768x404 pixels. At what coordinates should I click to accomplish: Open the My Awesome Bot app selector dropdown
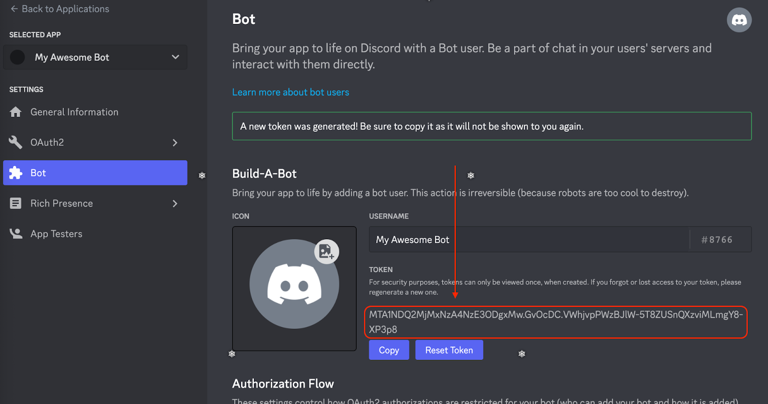[95, 57]
